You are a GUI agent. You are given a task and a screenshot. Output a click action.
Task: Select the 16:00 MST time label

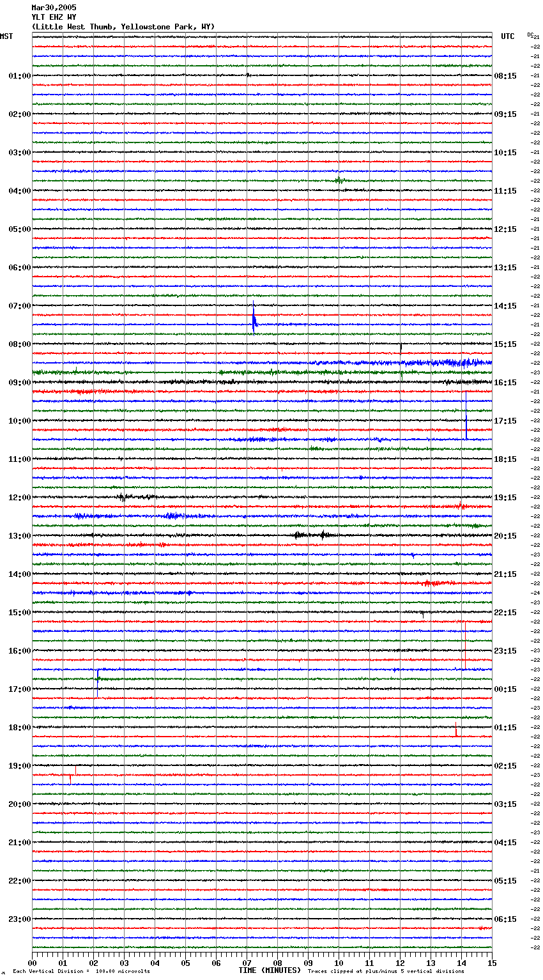[20, 651]
